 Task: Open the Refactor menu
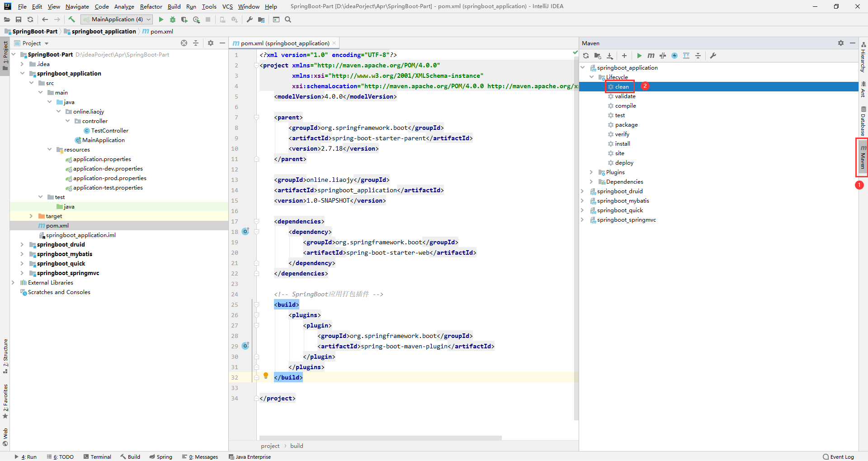pos(151,6)
